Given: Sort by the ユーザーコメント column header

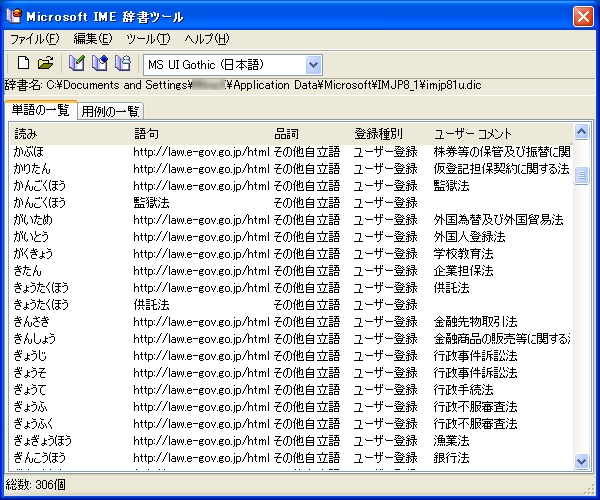Looking at the screenshot, I should coord(473,134).
